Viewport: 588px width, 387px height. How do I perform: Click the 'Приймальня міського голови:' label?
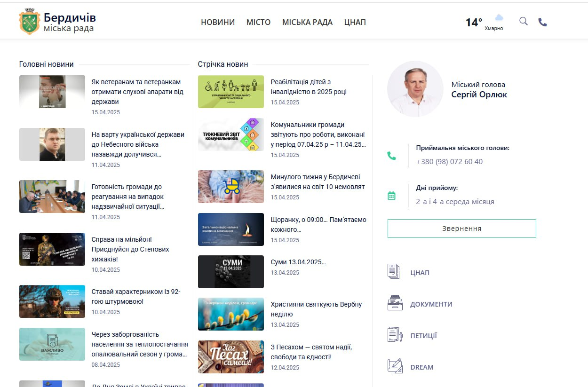pyautogui.click(x=463, y=148)
